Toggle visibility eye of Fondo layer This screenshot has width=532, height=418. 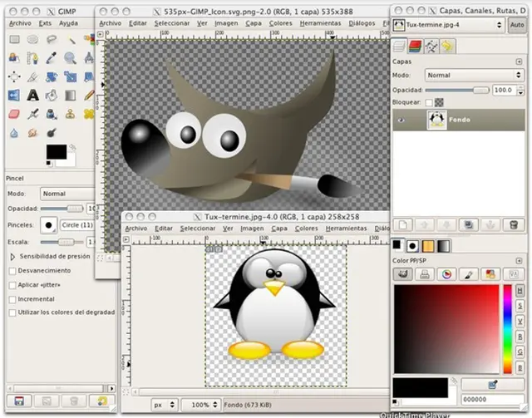point(402,120)
